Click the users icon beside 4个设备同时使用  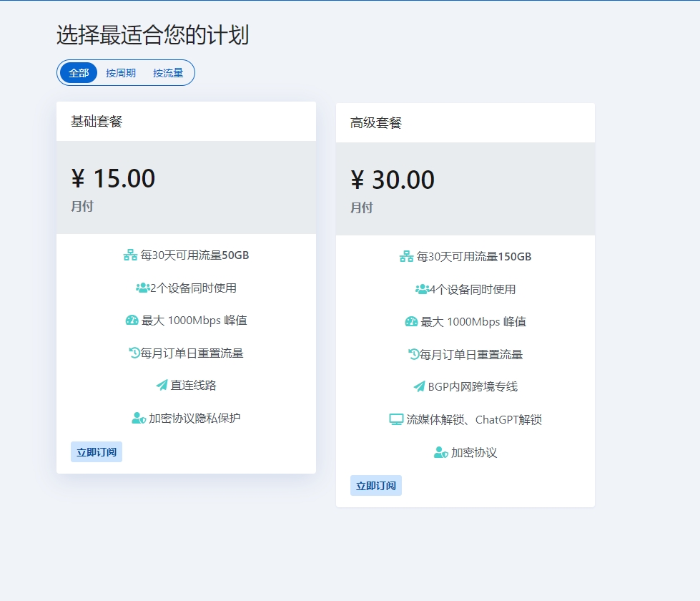click(x=422, y=290)
